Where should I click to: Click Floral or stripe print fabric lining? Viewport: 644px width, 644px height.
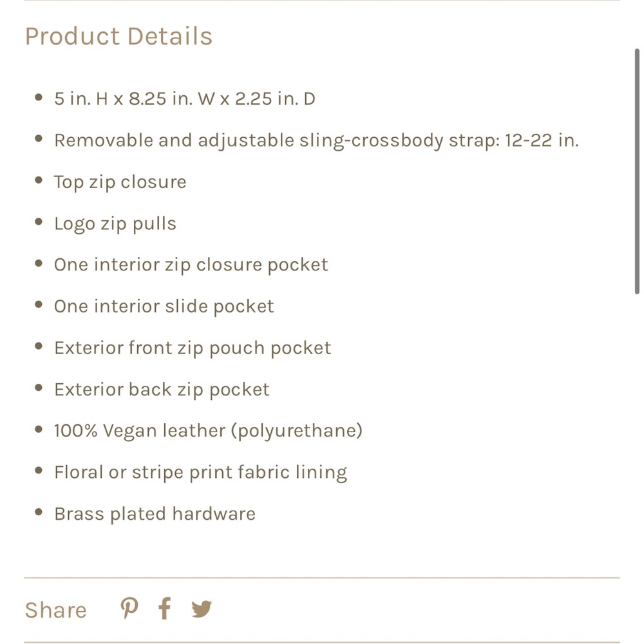200,473
